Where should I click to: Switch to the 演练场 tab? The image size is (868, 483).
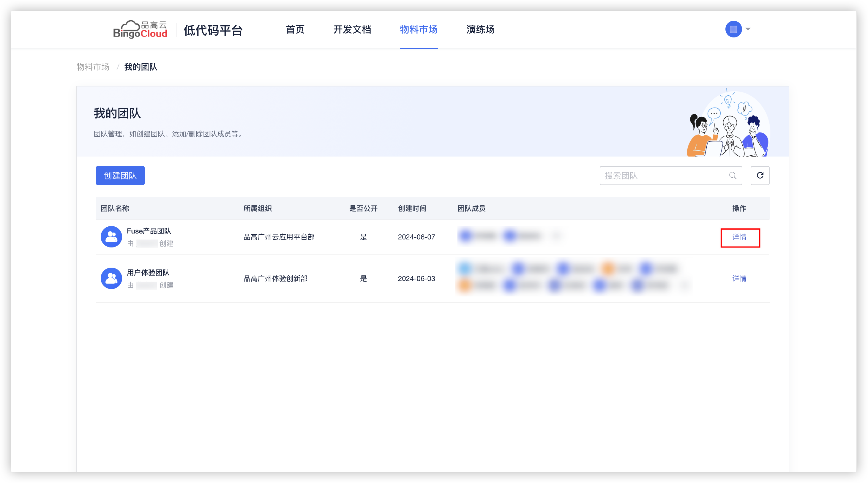coord(480,29)
